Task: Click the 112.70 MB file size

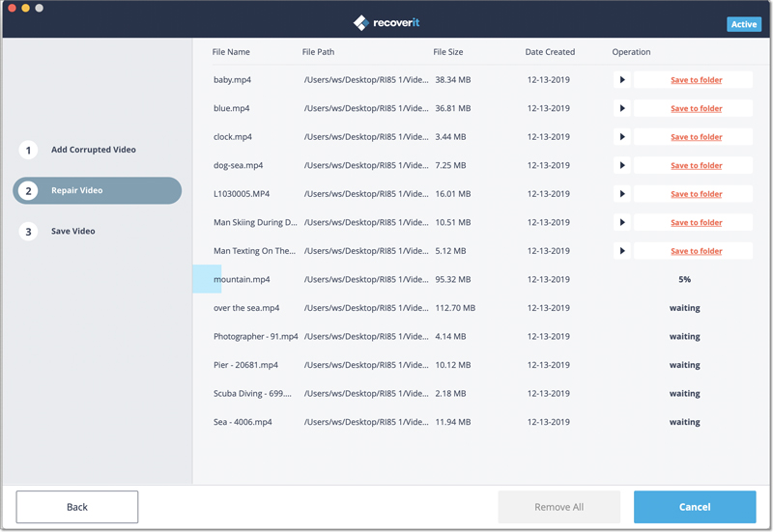Action: point(455,308)
